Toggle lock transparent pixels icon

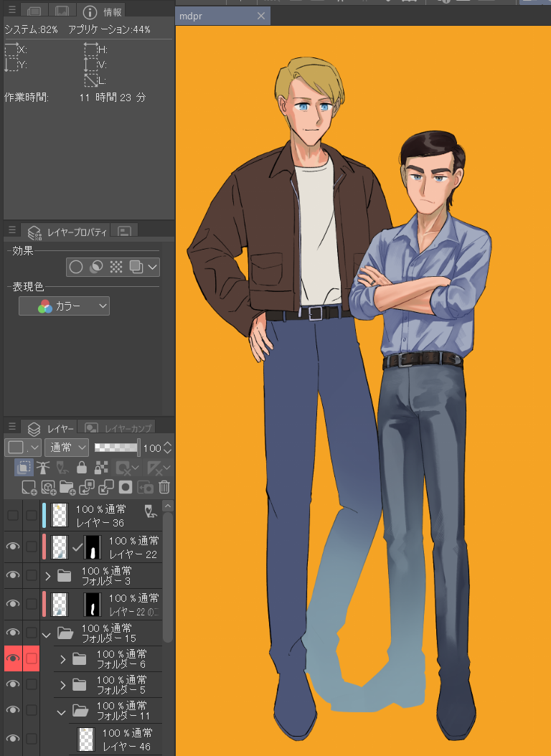pos(101,468)
